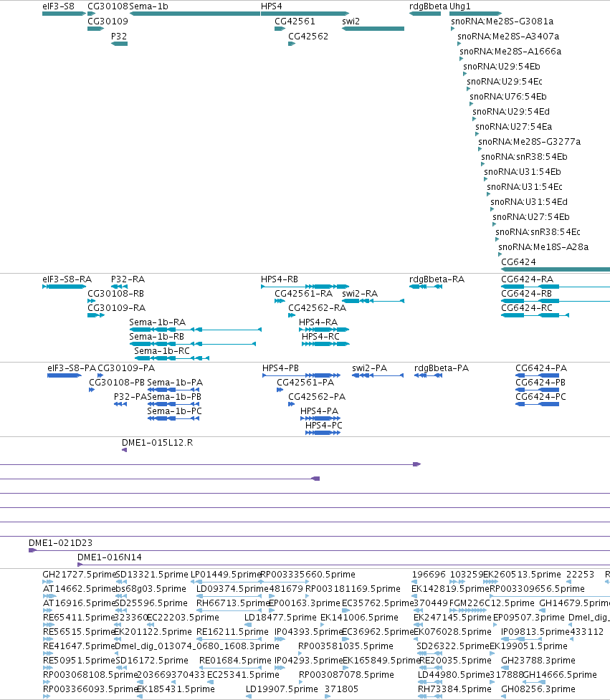Select the CG30108 gene label

pyautogui.click(x=108, y=6)
